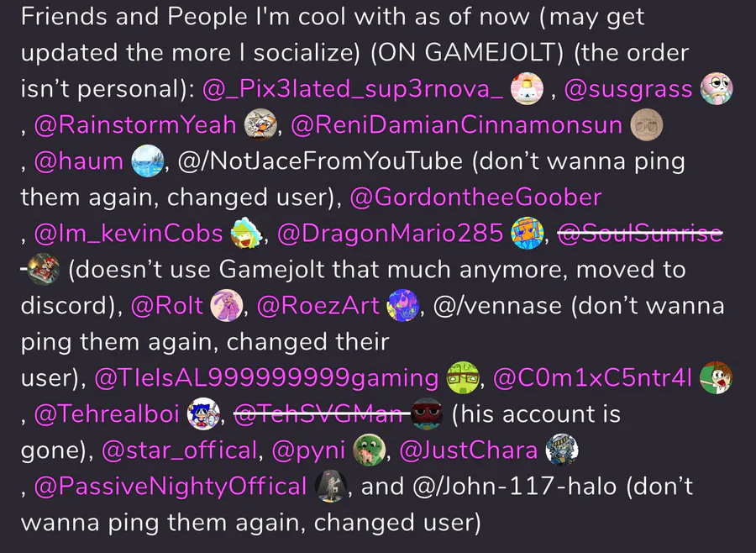
Task: Click the cake avatar beside @_Pix3lated_sup3rnova_
Action: [x=527, y=89]
